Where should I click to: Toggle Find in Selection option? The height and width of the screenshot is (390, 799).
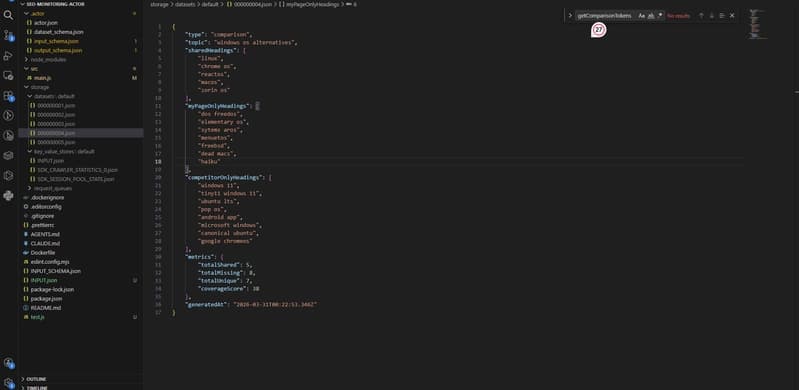(x=722, y=16)
